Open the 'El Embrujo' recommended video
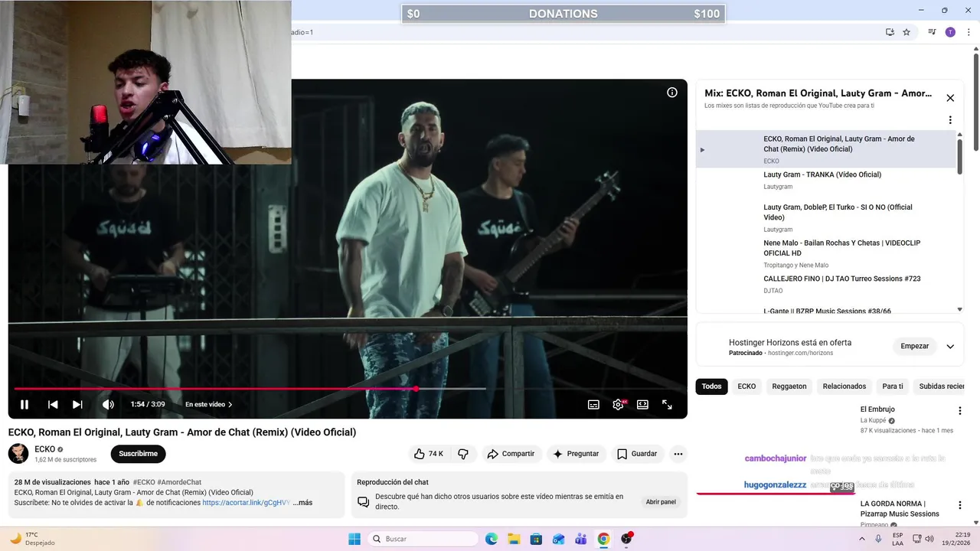Screen dimensions: 980x551 [x=877, y=409]
